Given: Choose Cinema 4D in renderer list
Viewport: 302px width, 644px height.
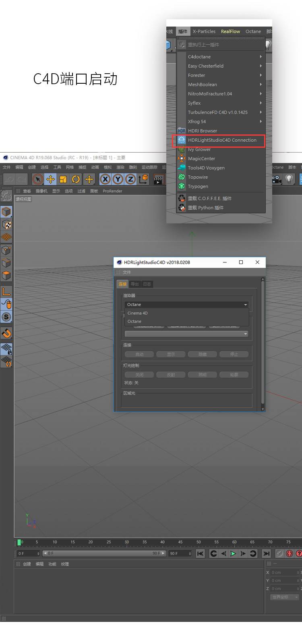Looking at the screenshot, I should [x=187, y=313].
